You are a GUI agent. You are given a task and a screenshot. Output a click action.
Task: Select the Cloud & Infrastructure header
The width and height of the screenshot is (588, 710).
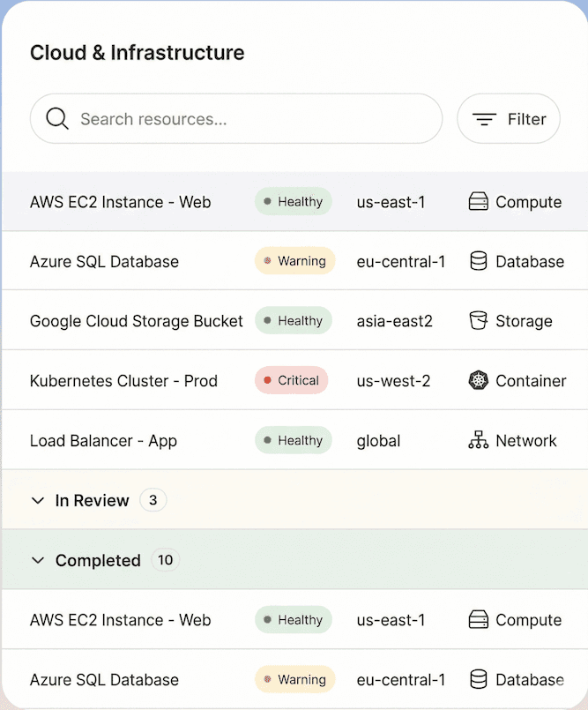click(x=137, y=52)
